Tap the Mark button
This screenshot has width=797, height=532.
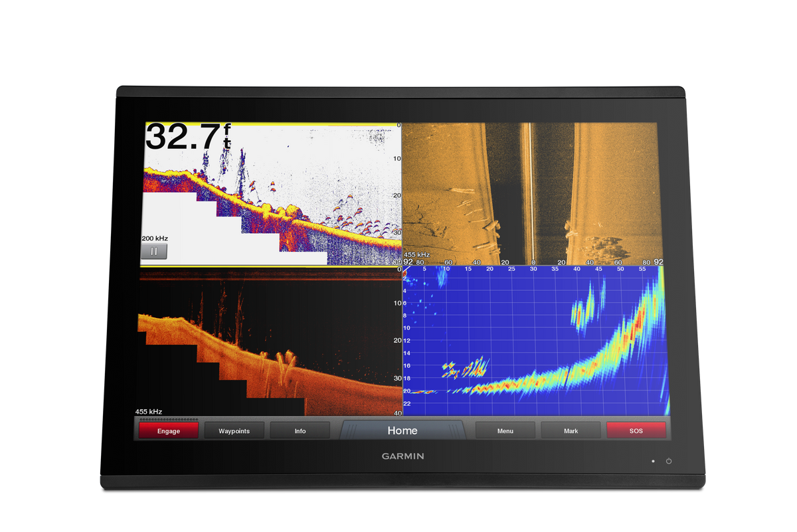pyautogui.click(x=571, y=431)
